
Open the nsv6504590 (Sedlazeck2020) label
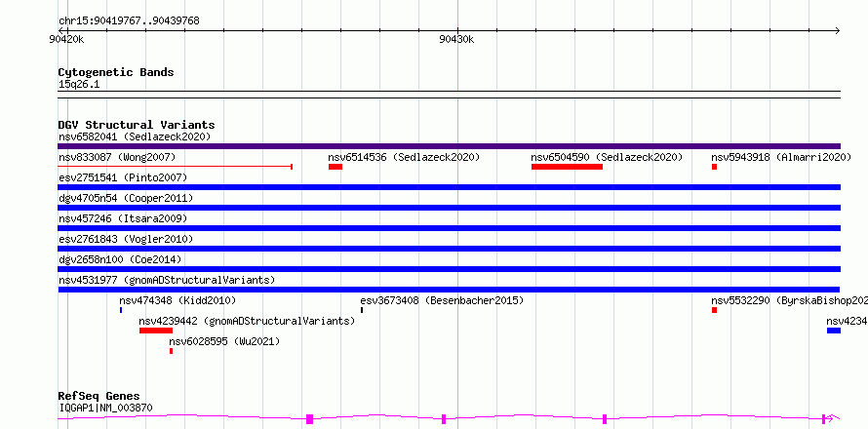[607, 157]
